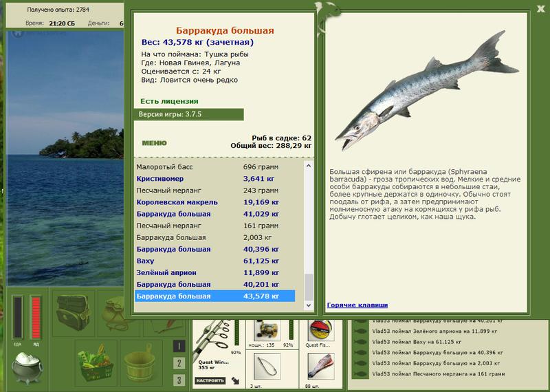Click the Время: 21:20 СБ clock
Screen dimensions: 550x392
pos(50,23)
